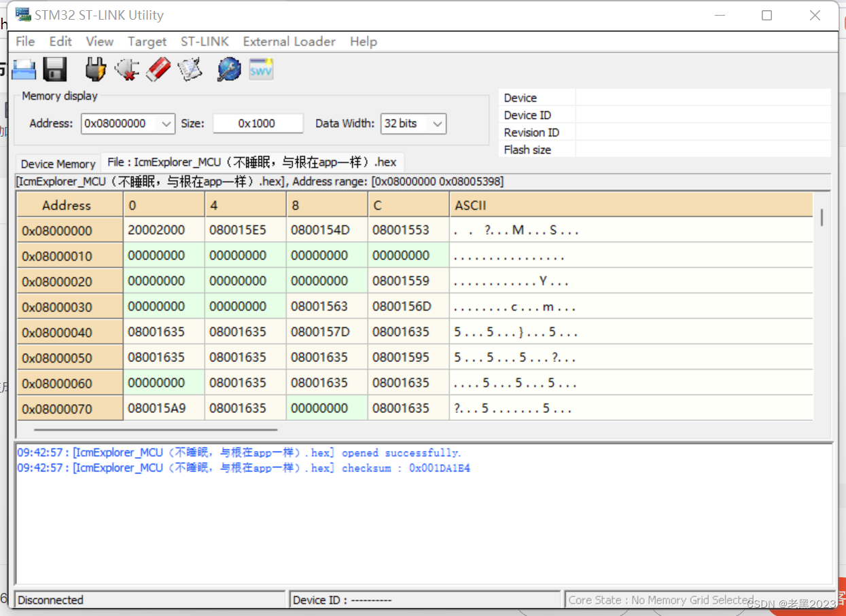Click the column header labeled C
Image resolution: width=846 pixels, height=616 pixels.
click(408, 205)
